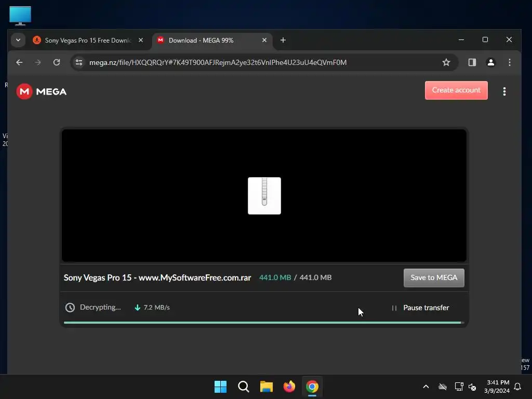Click the muted volume tray icon
This screenshot has width=532, height=399.
(x=472, y=387)
